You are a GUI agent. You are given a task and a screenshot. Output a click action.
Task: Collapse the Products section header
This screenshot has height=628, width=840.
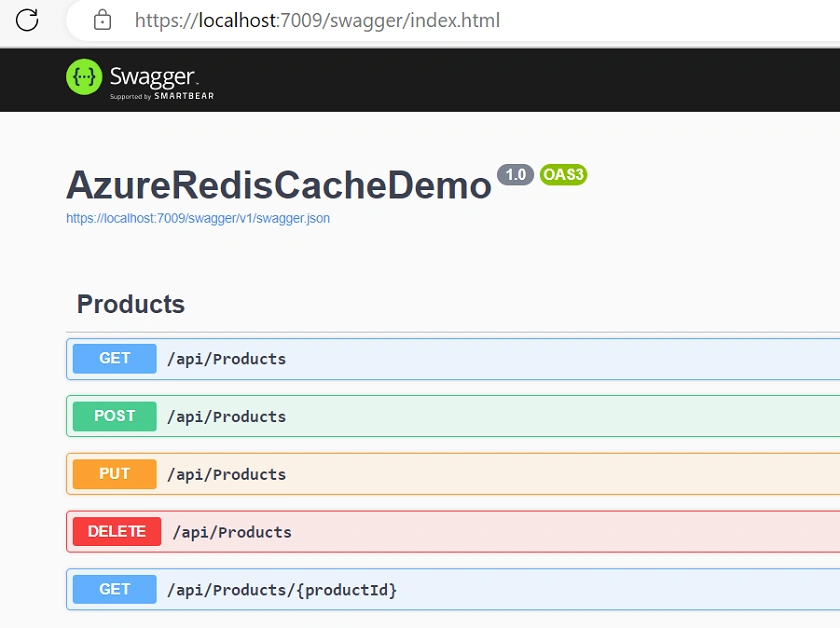click(131, 304)
